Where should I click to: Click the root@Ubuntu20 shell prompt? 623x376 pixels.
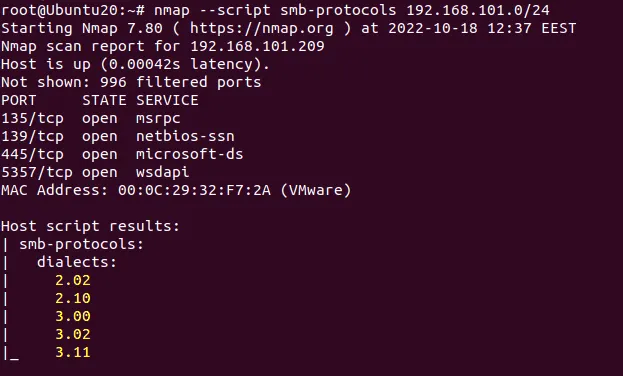click(x=73, y=10)
